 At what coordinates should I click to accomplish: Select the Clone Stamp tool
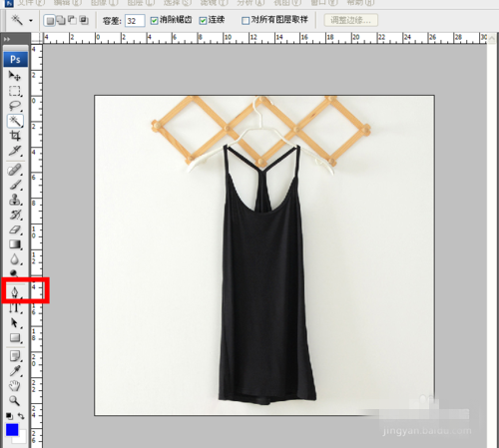pyautogui.click(x=15, y=200)
